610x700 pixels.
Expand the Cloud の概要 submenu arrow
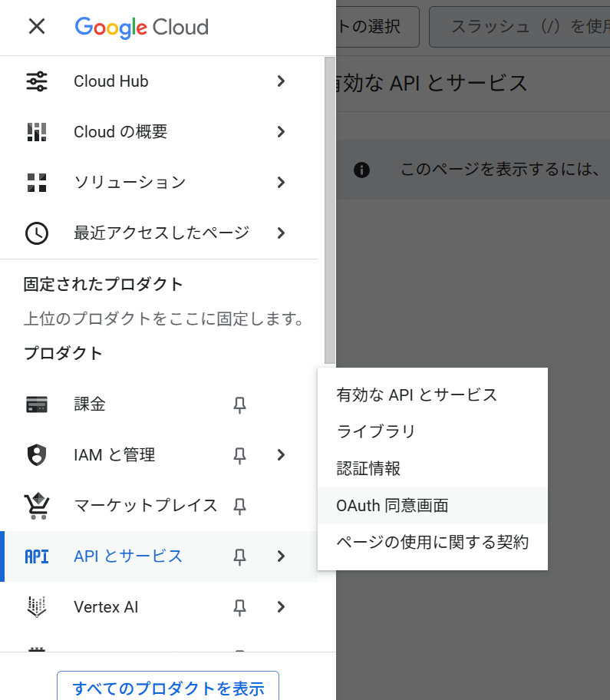point(281,132)
